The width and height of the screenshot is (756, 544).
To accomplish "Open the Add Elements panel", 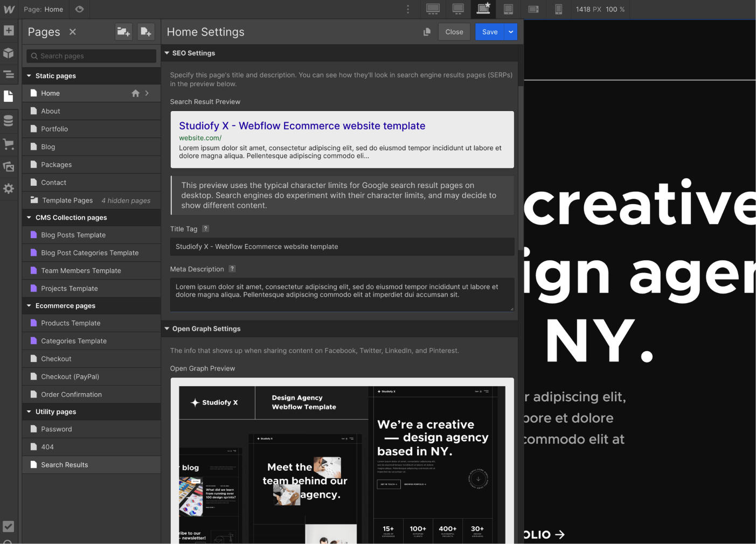I will tap(9, 30).
